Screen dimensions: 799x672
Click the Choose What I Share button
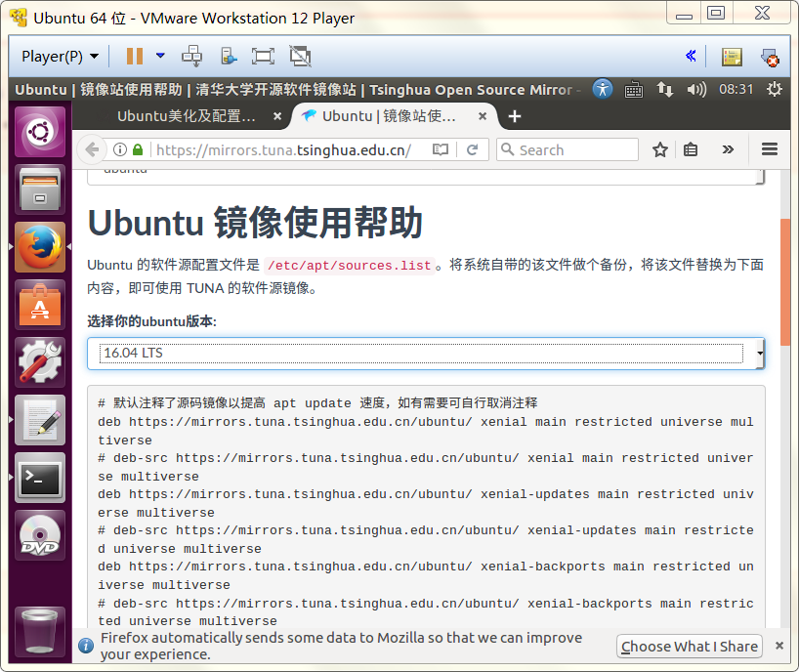coord(690,646)
